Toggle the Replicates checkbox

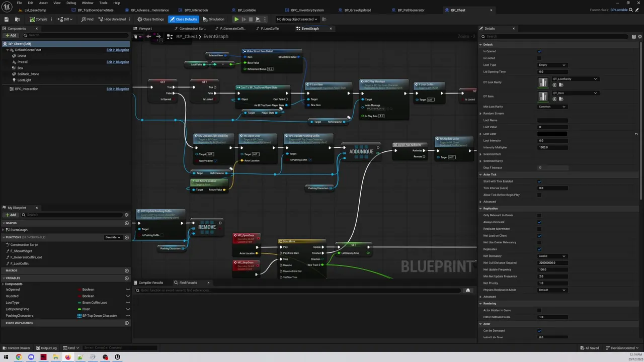[x=539, y=249]
